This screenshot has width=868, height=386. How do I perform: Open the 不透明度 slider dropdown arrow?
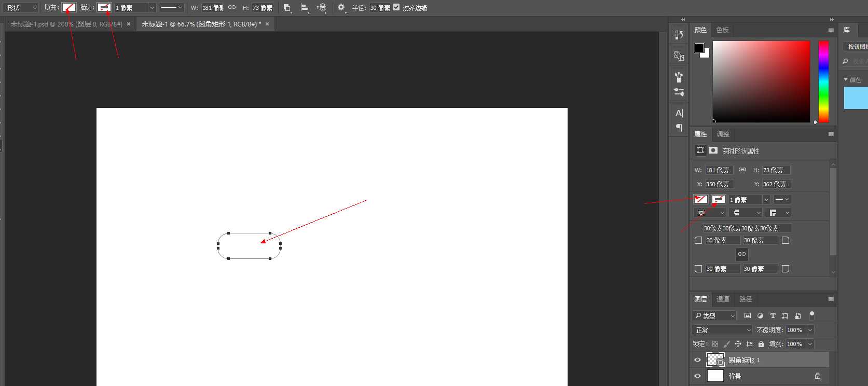click(x=810, y=330)
